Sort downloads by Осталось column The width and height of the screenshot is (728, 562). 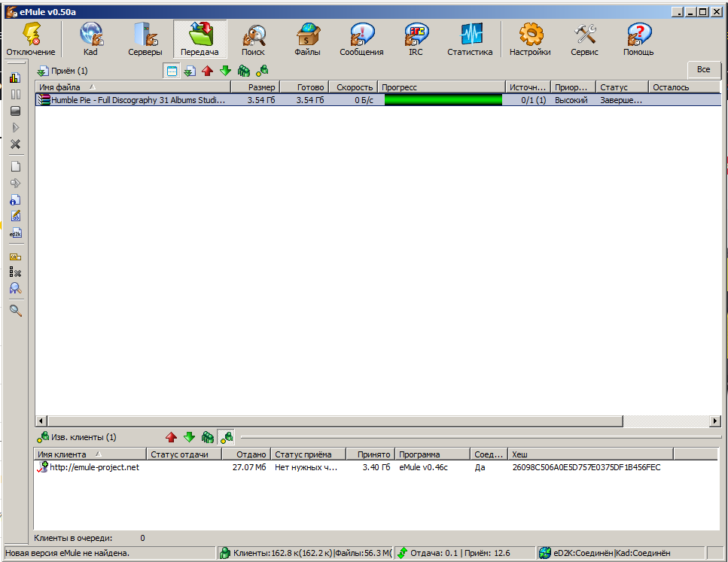[684, 87]
